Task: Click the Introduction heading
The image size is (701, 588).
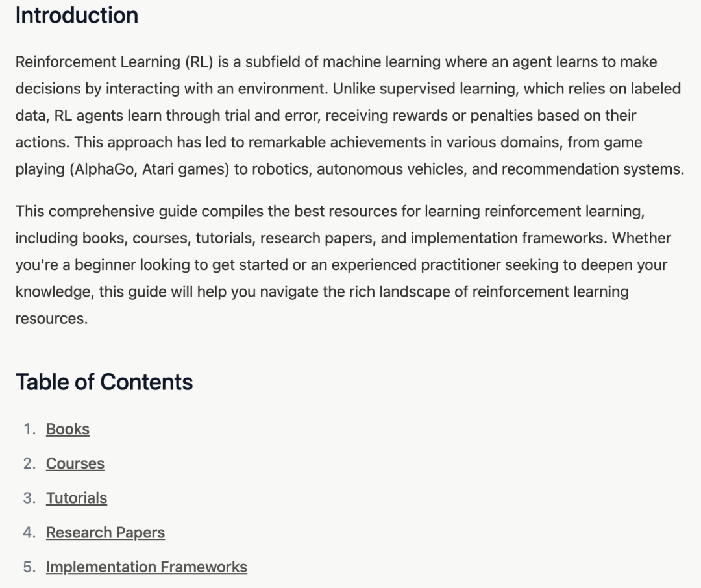Action: click(77, 16)
